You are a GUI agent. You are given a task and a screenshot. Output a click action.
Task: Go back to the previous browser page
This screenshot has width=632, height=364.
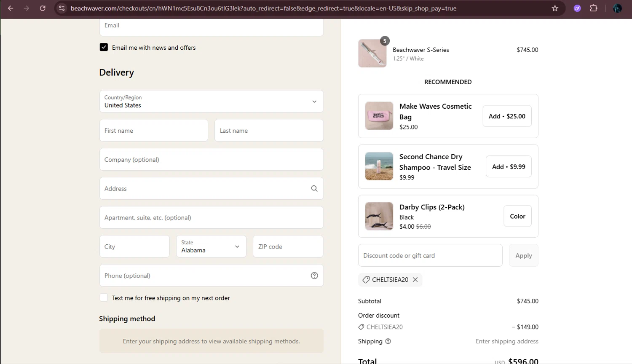tap(11, 8)
